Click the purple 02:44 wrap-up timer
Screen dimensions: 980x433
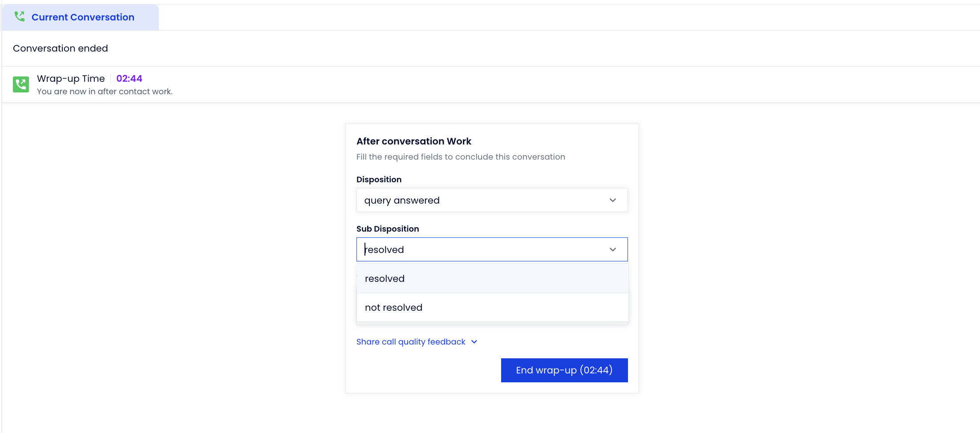pos(129,79)
